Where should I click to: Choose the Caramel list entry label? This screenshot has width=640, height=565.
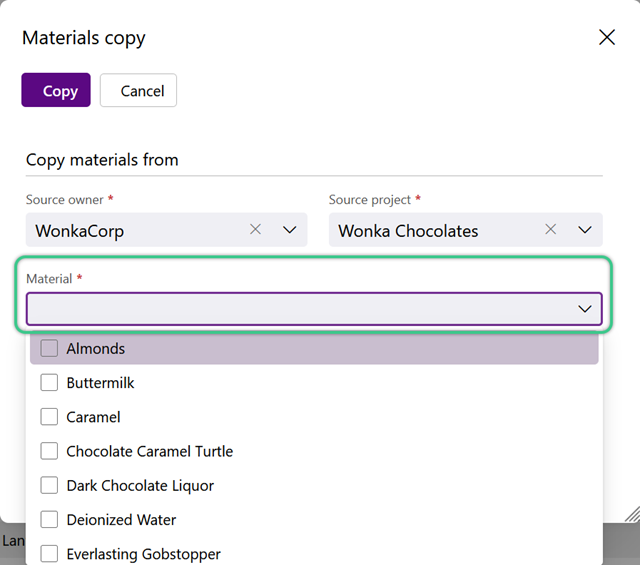point(93,417)
